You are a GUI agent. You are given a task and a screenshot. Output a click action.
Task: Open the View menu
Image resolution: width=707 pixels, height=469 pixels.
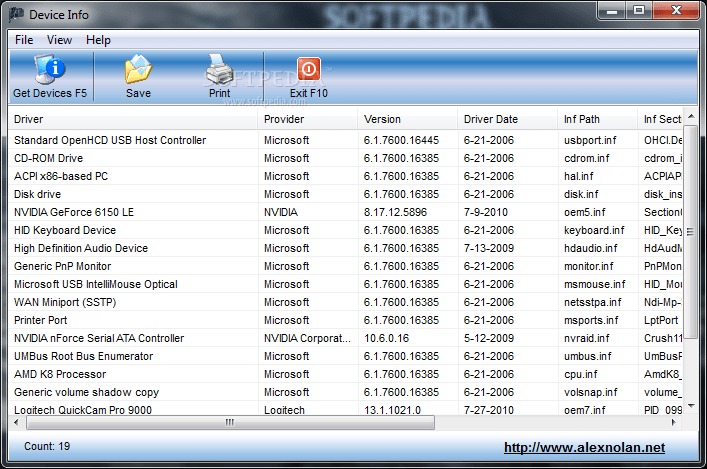(60, 40)
